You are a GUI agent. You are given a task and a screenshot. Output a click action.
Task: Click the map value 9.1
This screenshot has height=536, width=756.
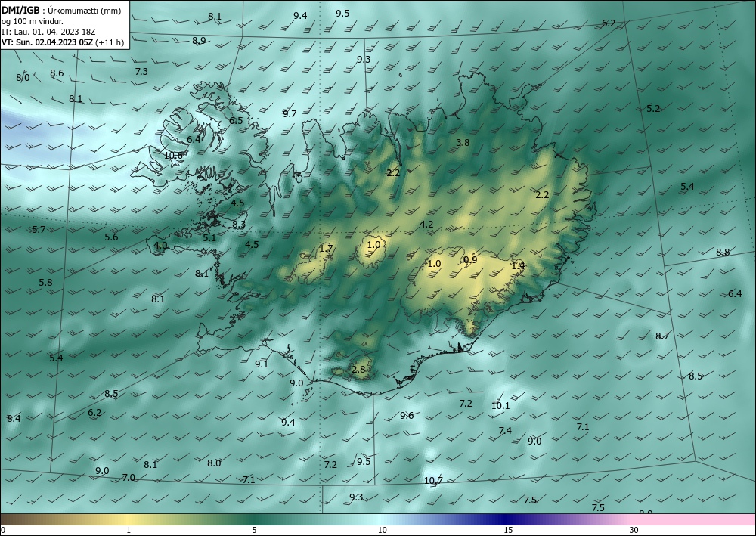tap(262, 364)
